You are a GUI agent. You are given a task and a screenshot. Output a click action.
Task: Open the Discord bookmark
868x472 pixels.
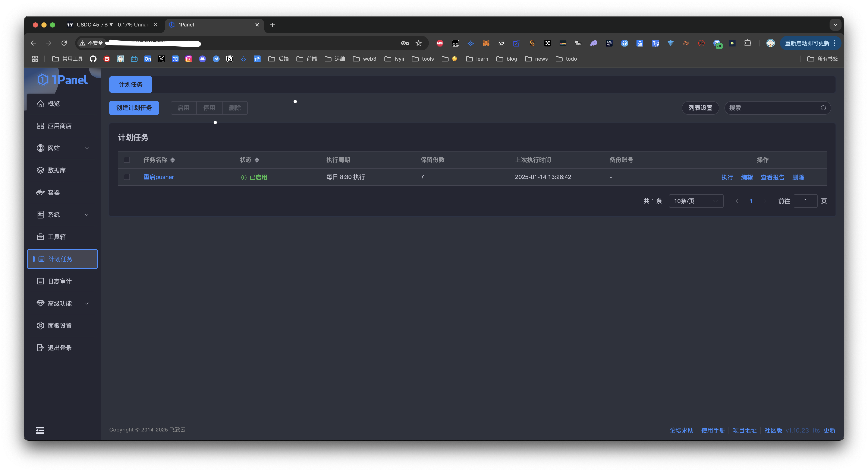tap(202, 59)
